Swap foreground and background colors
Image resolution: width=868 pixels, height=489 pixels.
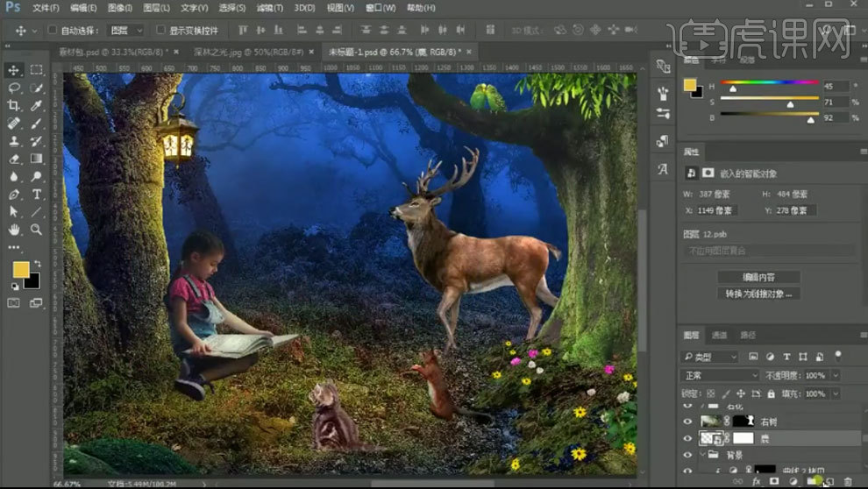coord(38,263)
